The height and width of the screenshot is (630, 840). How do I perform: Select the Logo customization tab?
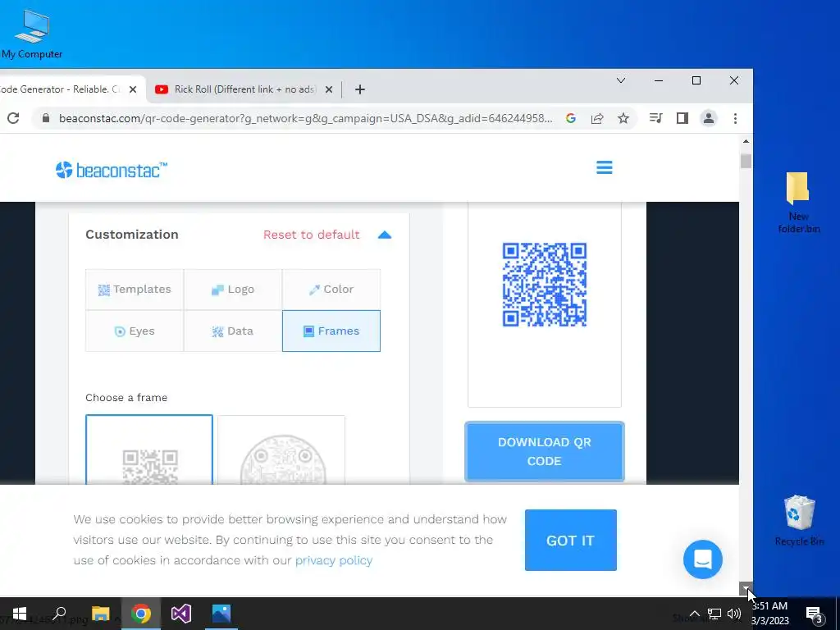[233, 290]
